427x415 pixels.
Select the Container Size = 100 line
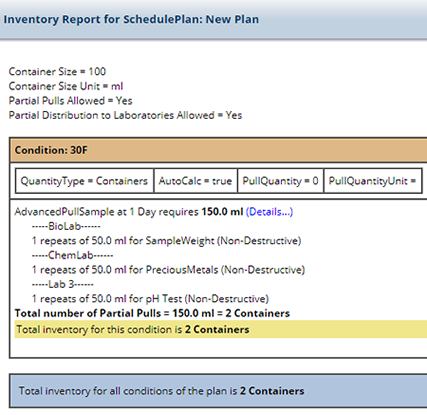point(57,72)
